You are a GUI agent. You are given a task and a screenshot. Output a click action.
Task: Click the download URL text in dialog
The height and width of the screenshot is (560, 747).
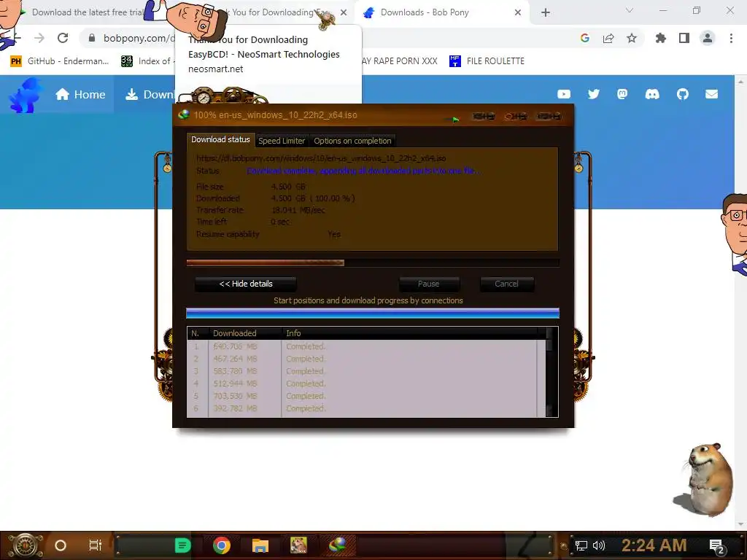[321, 158]
